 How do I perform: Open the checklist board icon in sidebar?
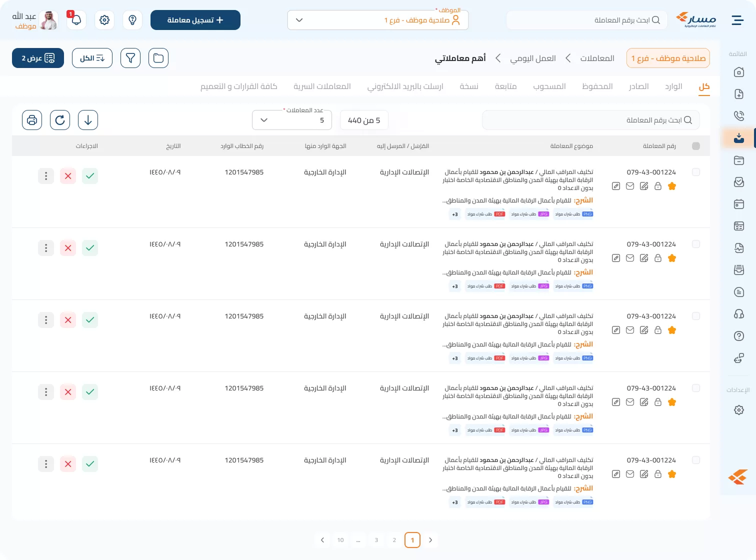tap(739, 226)
